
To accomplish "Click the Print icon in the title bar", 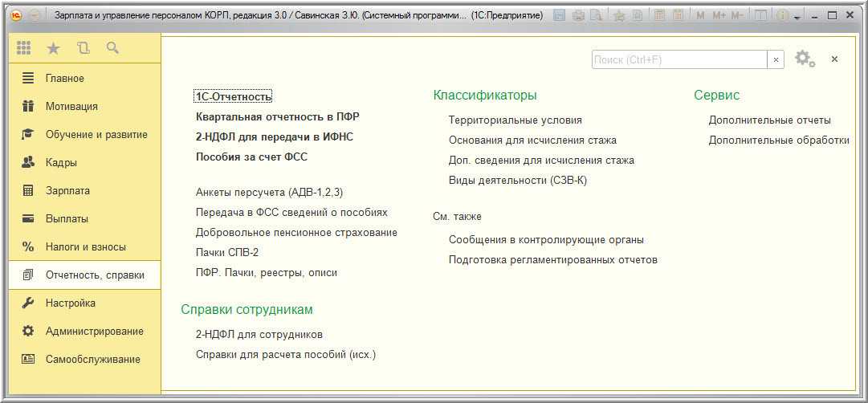I will coord(578,15).
